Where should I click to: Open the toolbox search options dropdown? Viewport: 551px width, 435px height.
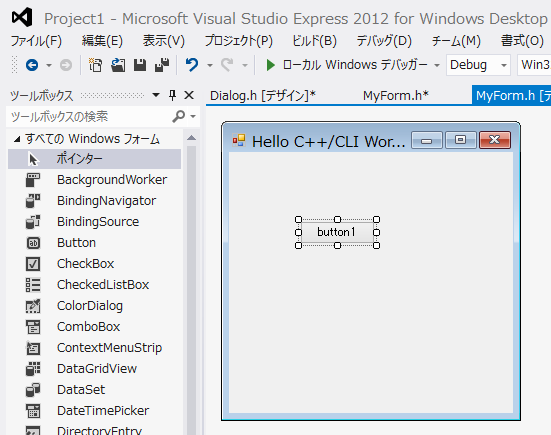click(x=193, y=116)
